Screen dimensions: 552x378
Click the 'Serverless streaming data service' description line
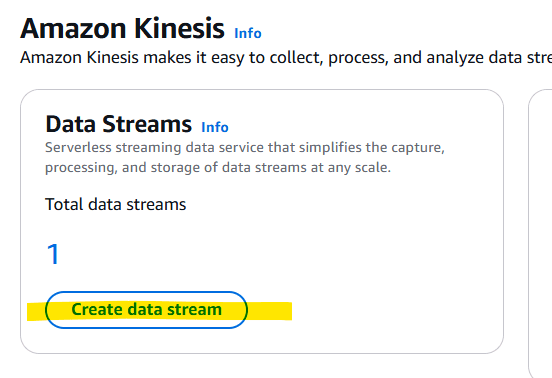(245, 147)
